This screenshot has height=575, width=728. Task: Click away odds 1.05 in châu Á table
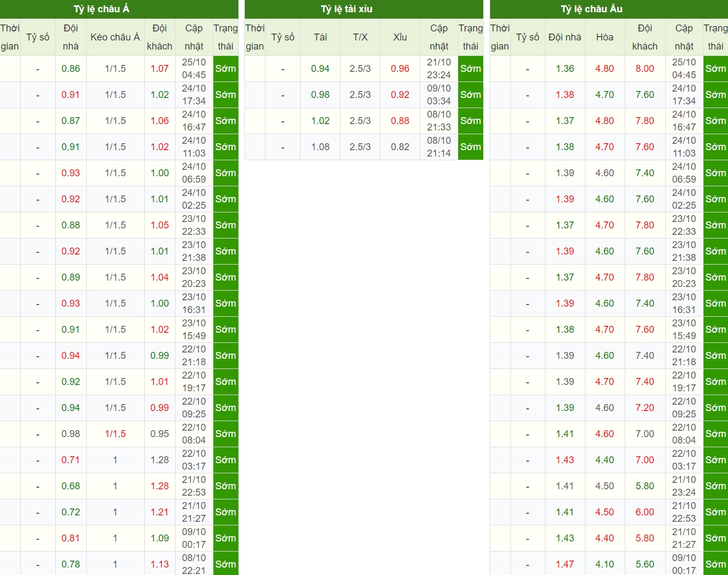(x=160, y=225)
